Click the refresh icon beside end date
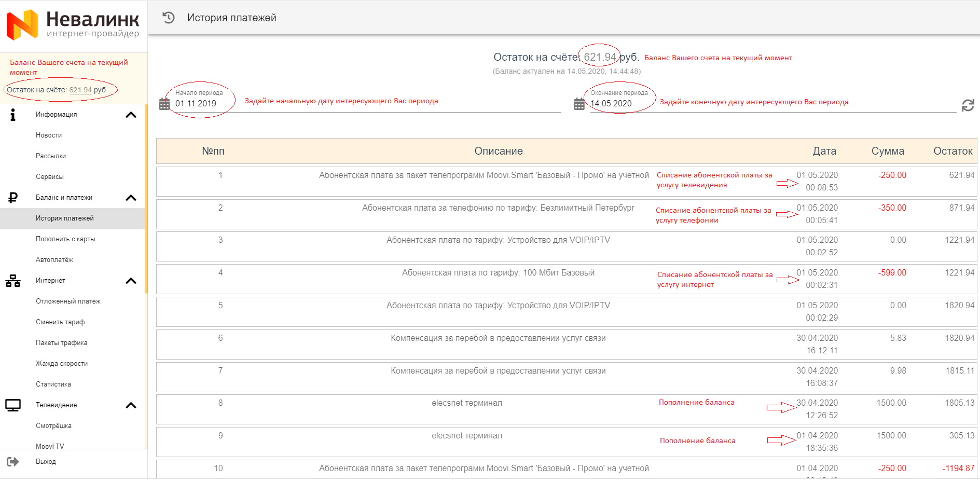980x482 pixels. pos(968,105)
